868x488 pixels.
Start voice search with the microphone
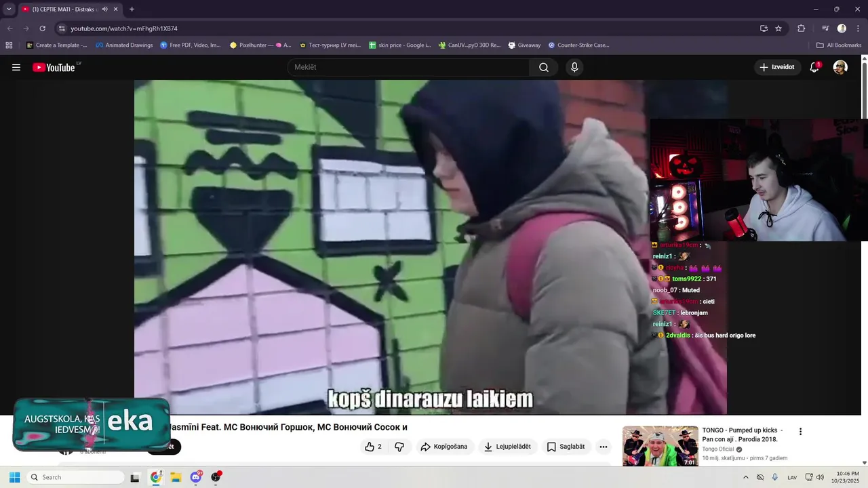pos(574,67)
